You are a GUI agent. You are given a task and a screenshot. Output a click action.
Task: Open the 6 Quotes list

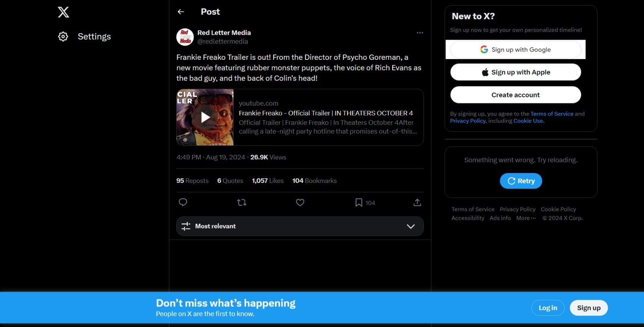click(230, 181)
